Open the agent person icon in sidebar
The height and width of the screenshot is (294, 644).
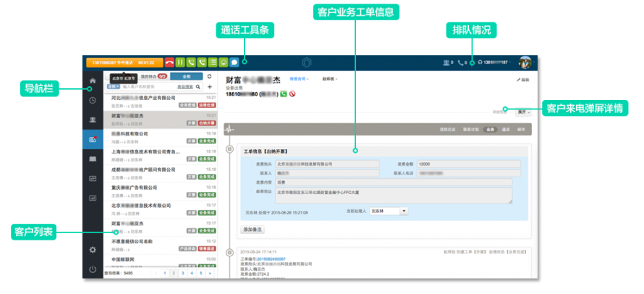[93, 119]
